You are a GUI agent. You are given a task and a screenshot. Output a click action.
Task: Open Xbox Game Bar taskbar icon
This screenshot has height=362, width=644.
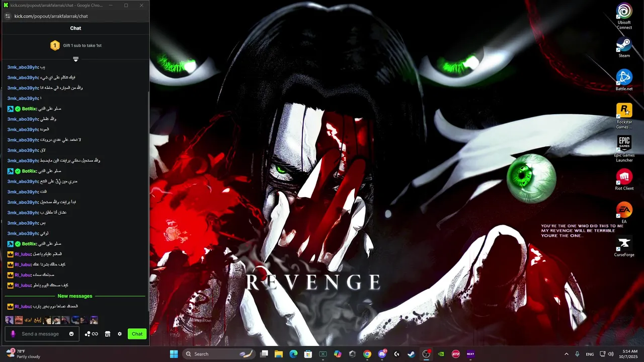click(323, 354)
